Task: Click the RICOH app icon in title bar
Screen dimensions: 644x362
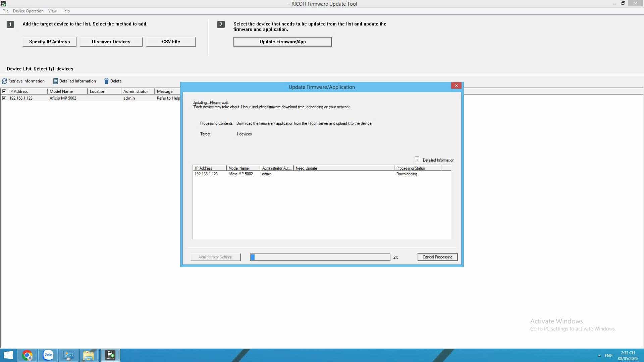Action: click(x=3, y=4)
